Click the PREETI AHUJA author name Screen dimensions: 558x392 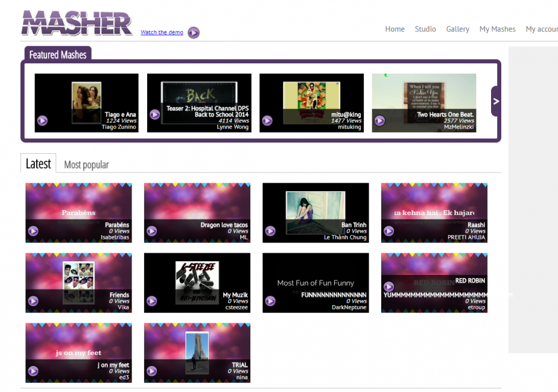(466, 237)
